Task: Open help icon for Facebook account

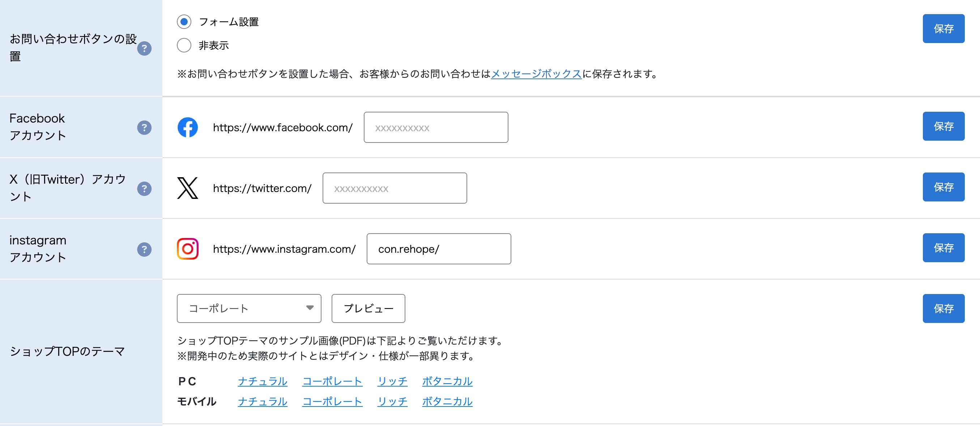Action: tap(144, 127)
